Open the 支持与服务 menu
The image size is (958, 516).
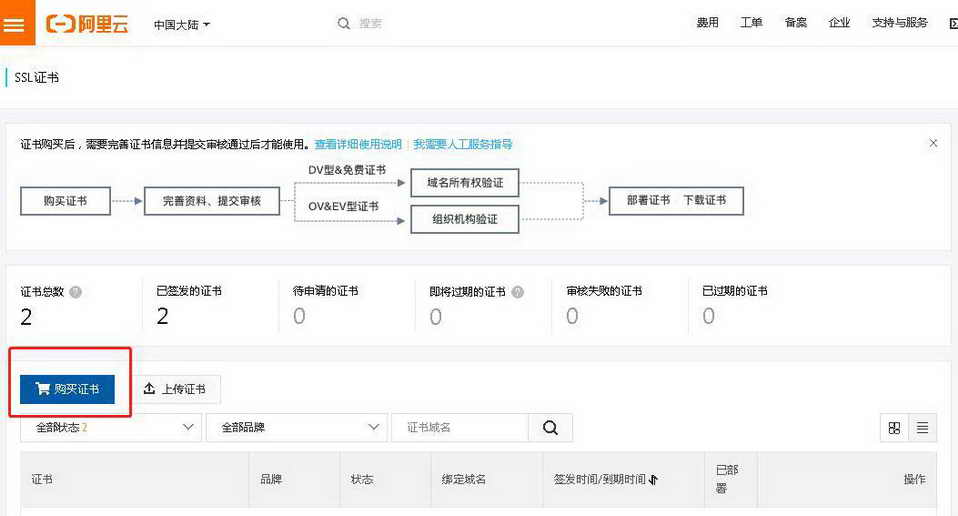(x=899, y=23)
